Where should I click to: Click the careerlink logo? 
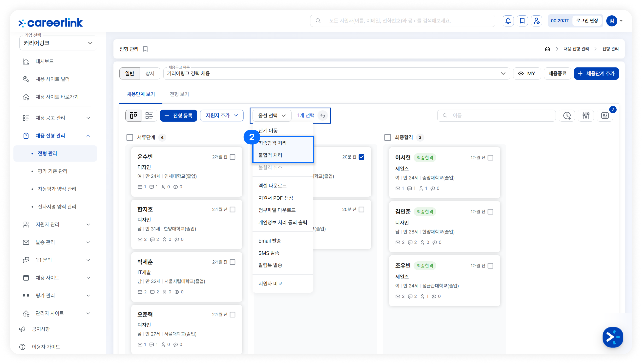pyautogui.click(x=51, y=23)
